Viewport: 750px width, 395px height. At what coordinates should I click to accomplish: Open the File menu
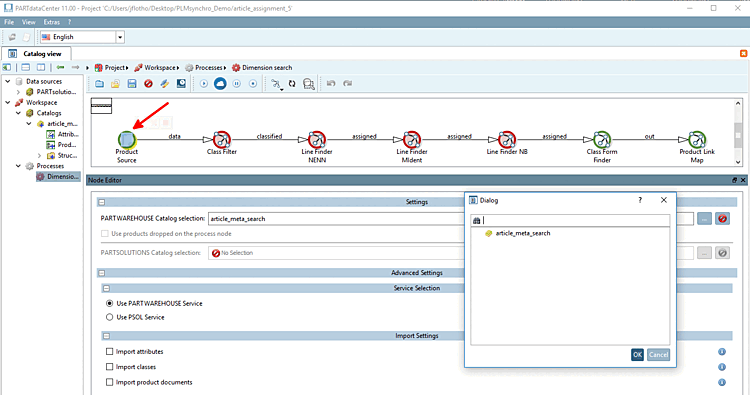tap(9, 22)
